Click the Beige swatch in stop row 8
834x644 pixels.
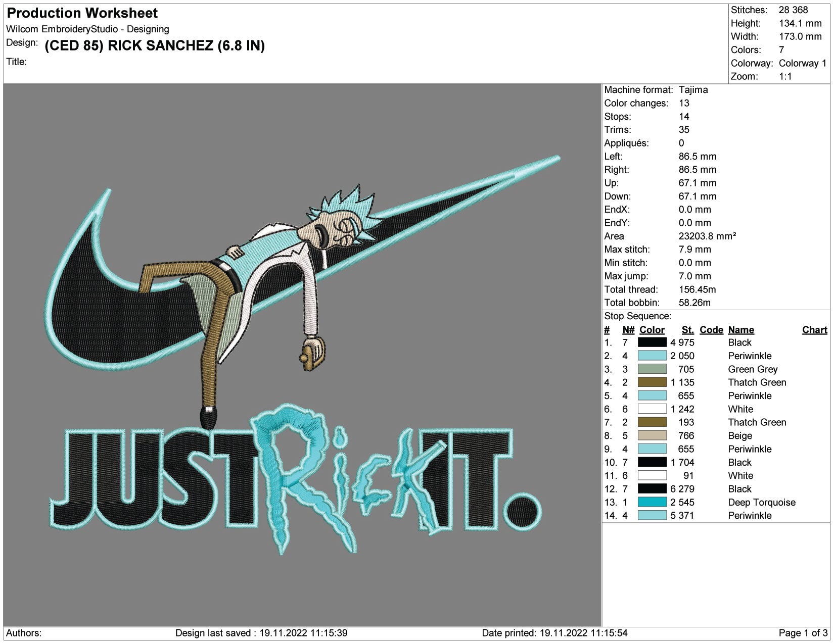(x=652, y=435)
